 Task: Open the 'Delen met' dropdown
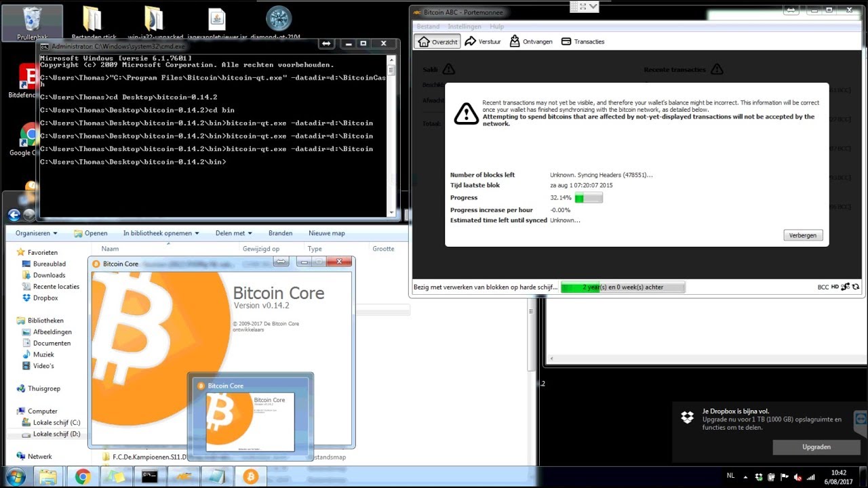tap(234, 233)
